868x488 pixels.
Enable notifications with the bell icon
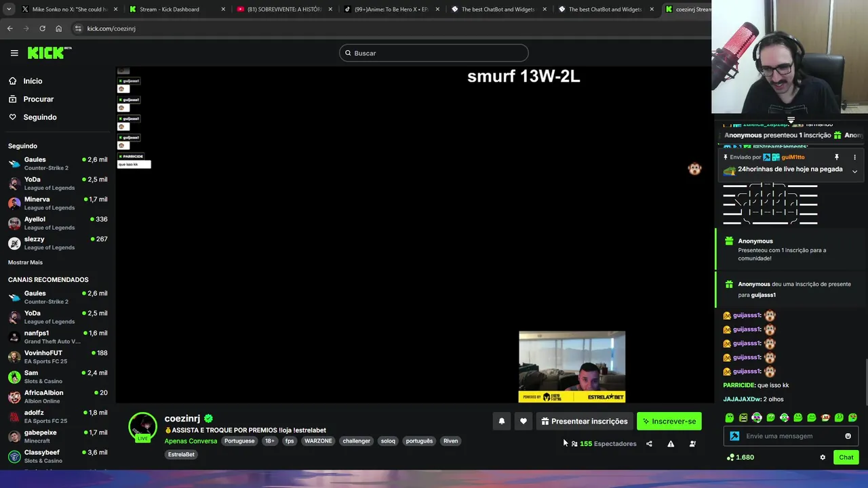pos(502,421)
